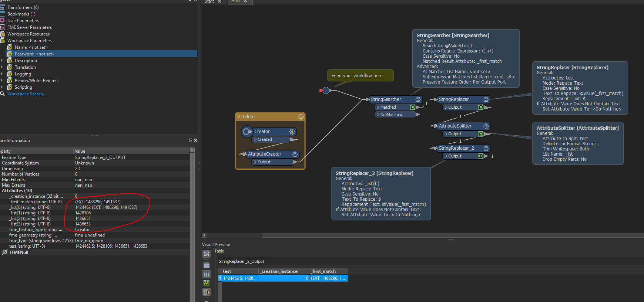Click the _creation_instance column header

click(x=284, y=271)
